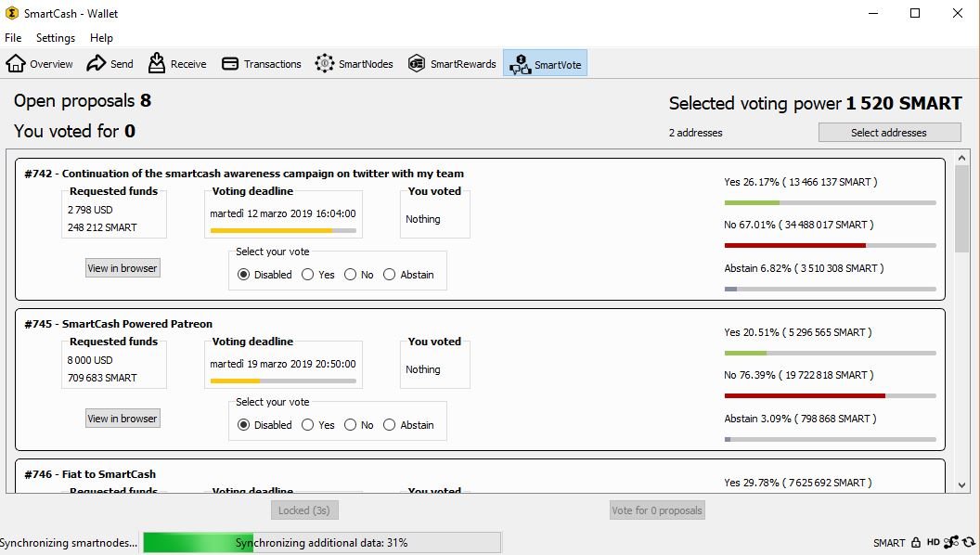Image resolution: width=980 pixels, height=555 pixels.
Task: Select Disabled vote for proposal #745
Action: (x=244, y=425)
